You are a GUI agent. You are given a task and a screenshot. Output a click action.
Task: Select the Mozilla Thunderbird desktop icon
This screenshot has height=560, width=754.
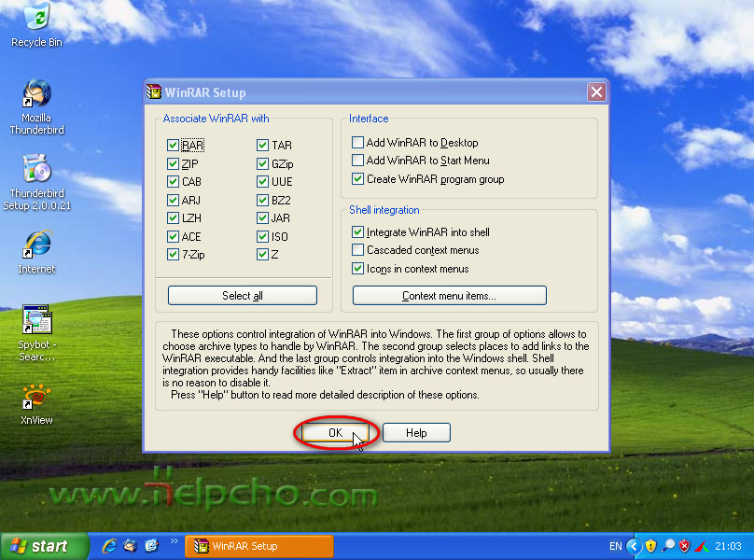pyautogui.click(x=36, y=106)
